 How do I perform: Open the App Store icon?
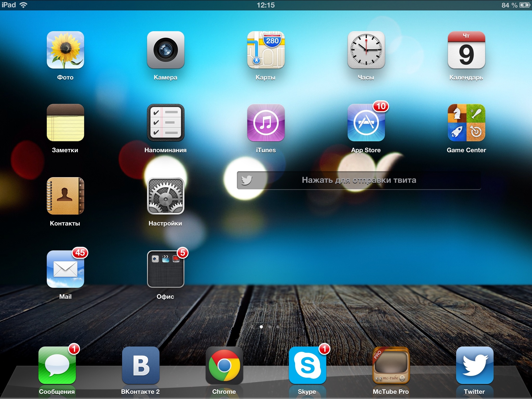click(366, 123)
